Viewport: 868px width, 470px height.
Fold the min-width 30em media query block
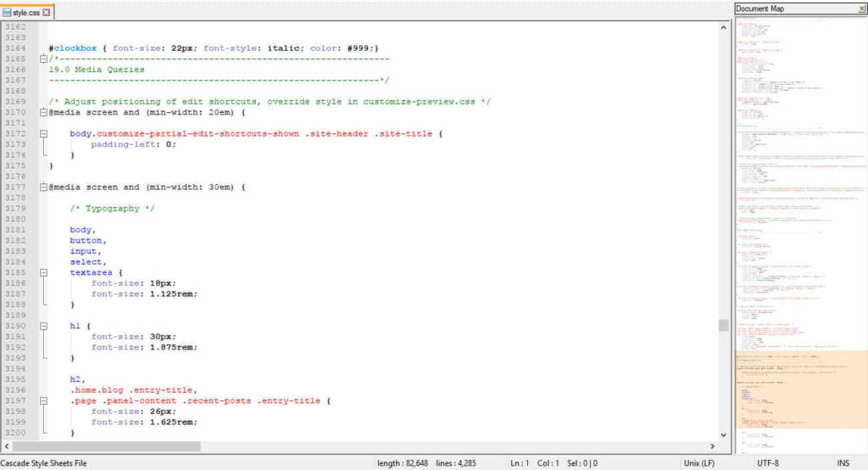43,187
